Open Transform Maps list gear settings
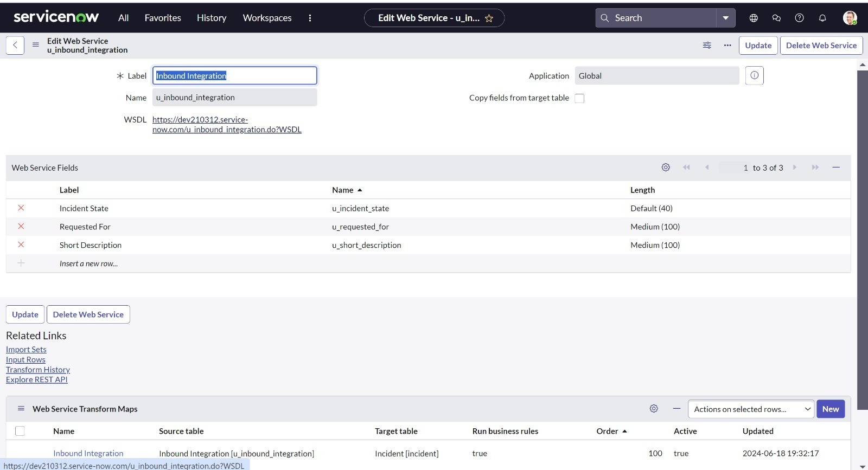Image resolution: width=868 pixels, height=470 pixels. coord(654,409)
